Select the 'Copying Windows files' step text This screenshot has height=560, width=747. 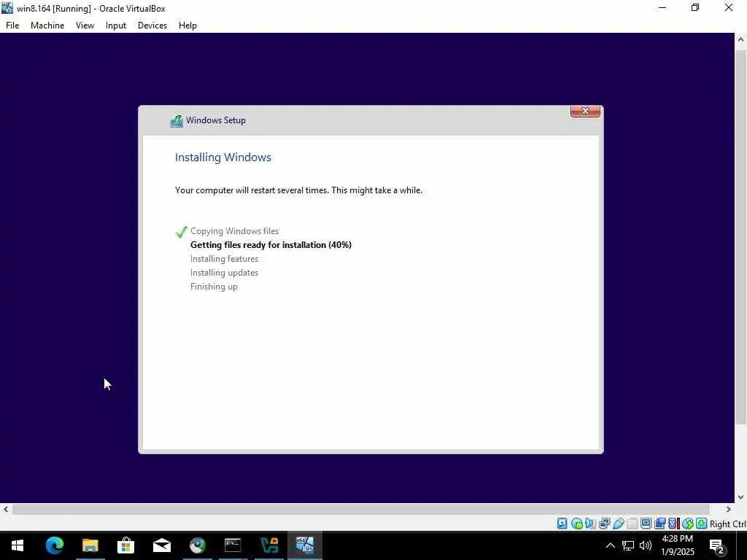click(x=234, y=231)
